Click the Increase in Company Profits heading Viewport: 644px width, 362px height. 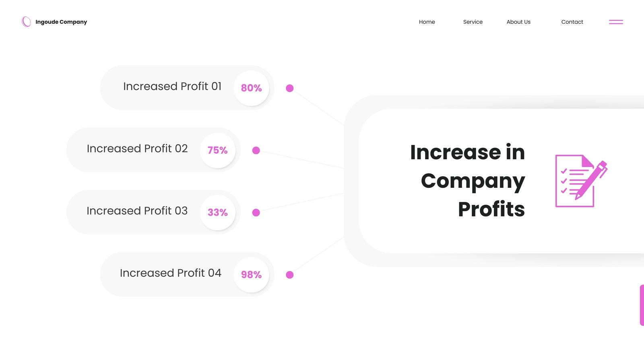(468, 181)
